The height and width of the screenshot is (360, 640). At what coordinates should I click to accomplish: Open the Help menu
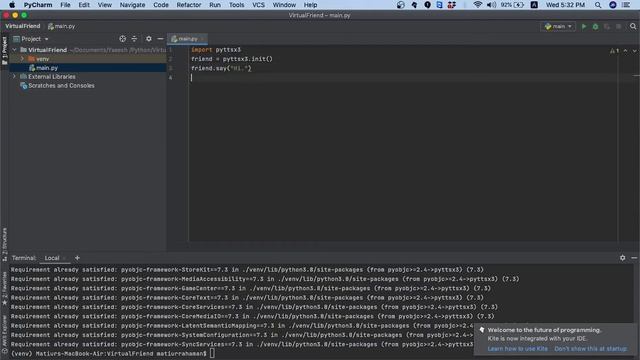coord(310,5)
